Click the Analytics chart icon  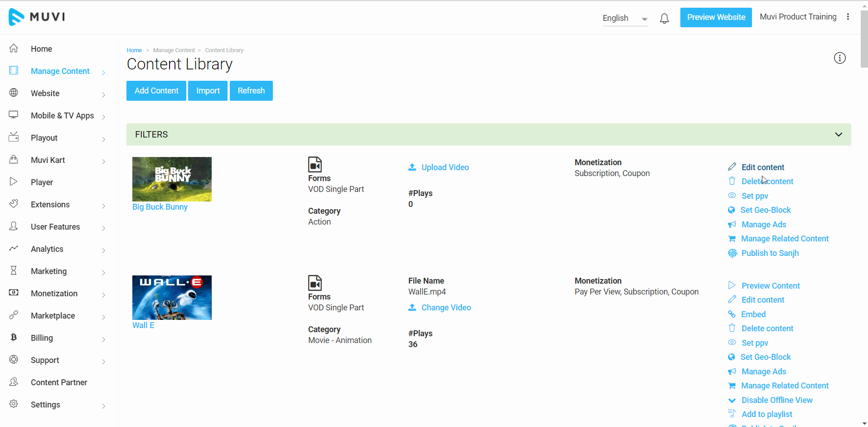tap(14, 248)
